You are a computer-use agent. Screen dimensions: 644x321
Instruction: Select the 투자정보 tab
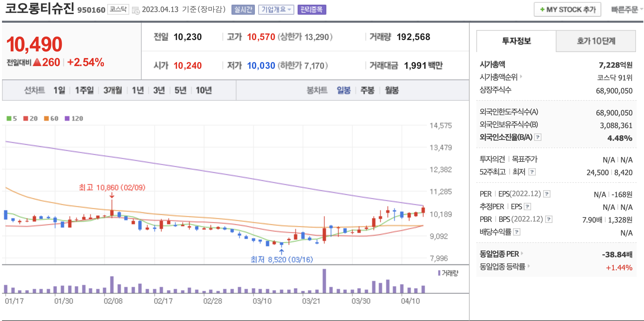pos(516,41)
